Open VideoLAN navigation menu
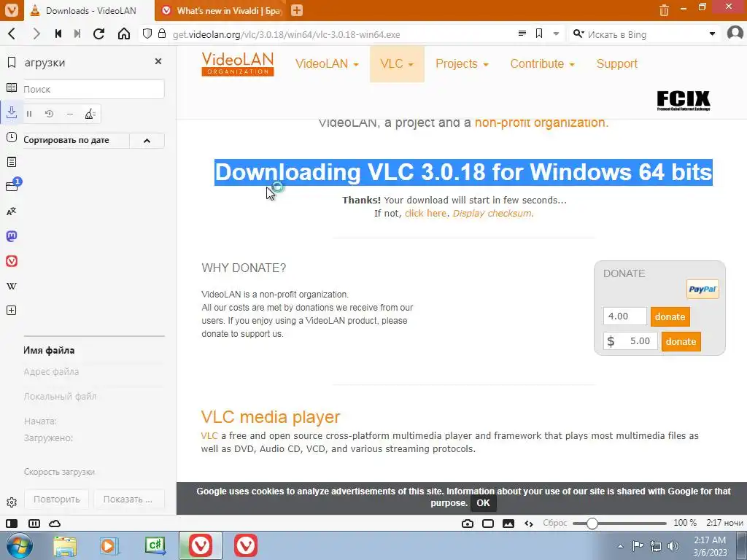The height and width of the screenshot is (560, 747). (x=327, y=64)
